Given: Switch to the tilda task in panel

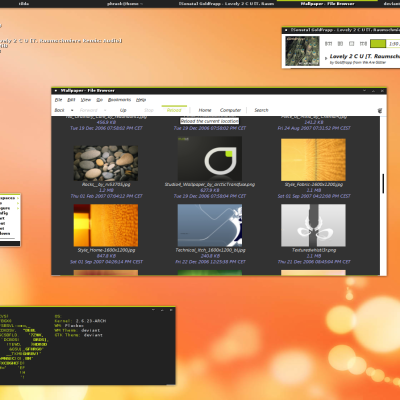Looking at the screenshot, I should point(23,4).
